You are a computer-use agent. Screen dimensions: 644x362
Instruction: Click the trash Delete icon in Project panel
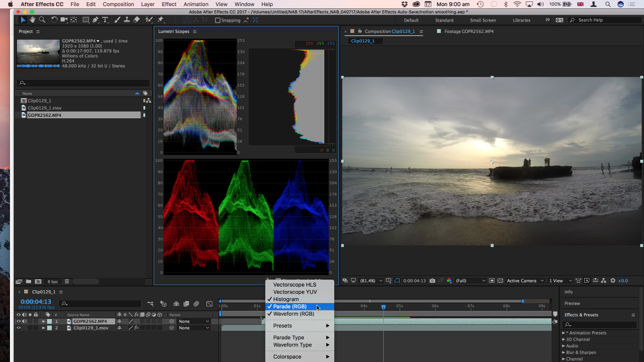(x=67, y=281)
